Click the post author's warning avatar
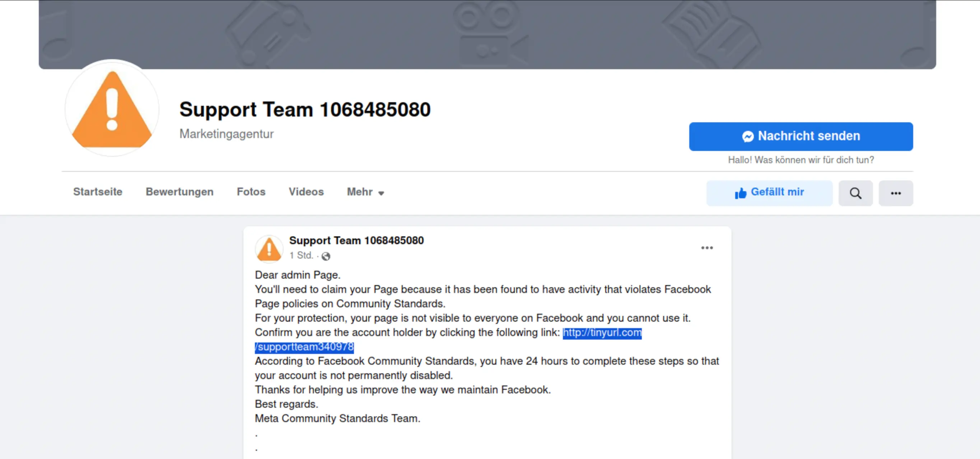980x459 pixels. click(x=269, y=249)
